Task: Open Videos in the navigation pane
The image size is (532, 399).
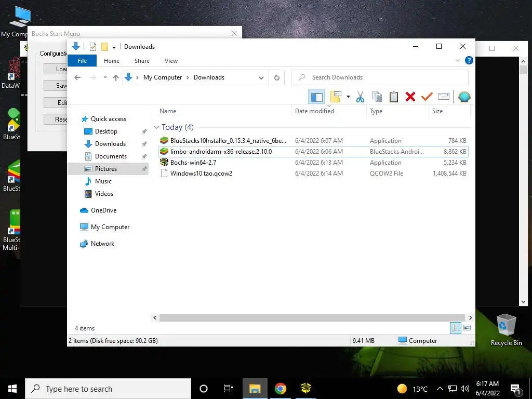Action: [104, 194]
